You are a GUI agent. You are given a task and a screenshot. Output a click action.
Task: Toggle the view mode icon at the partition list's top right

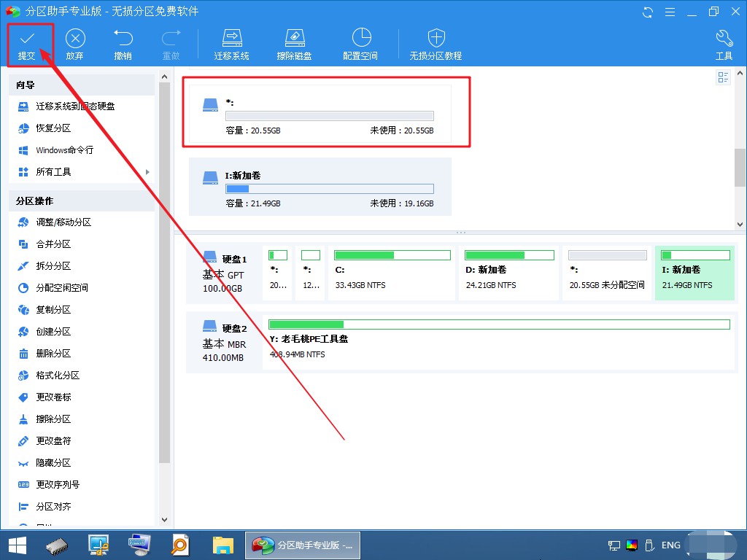tap(723, 77)
